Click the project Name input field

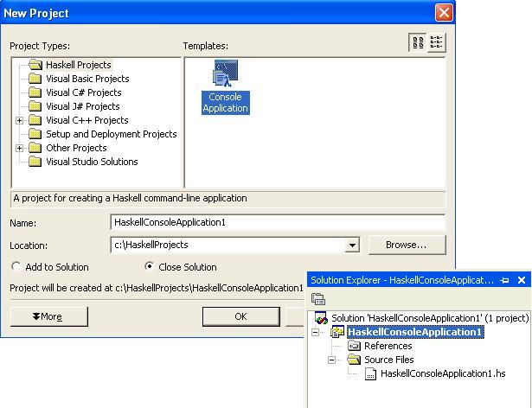(278, 222)
